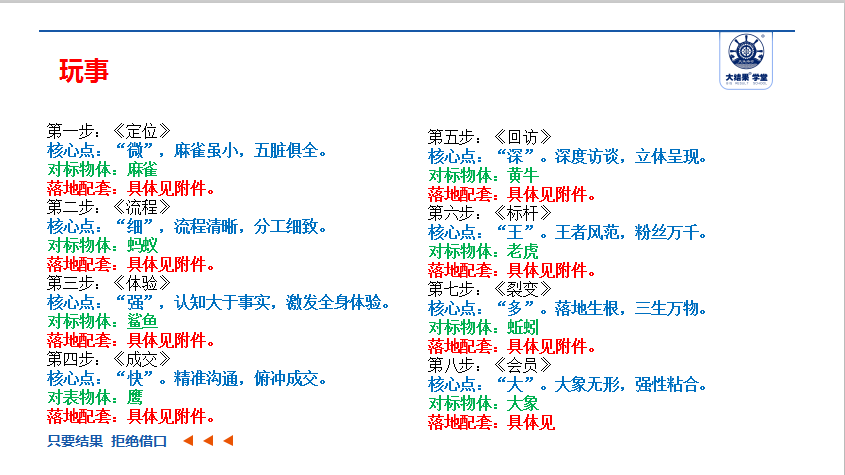This screenshot has width=845, height=475.
Task: Click the heading 第二步：《流程》
Action: coord(109,207)
